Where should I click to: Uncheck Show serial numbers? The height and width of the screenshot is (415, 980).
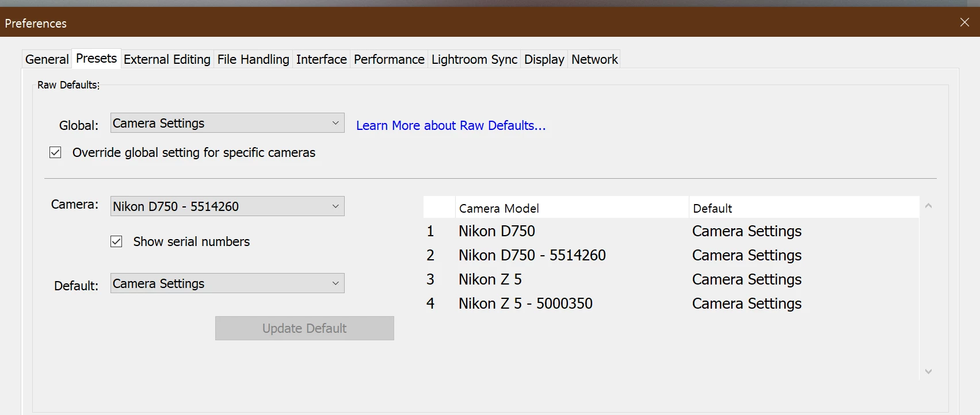pos(116,241)
